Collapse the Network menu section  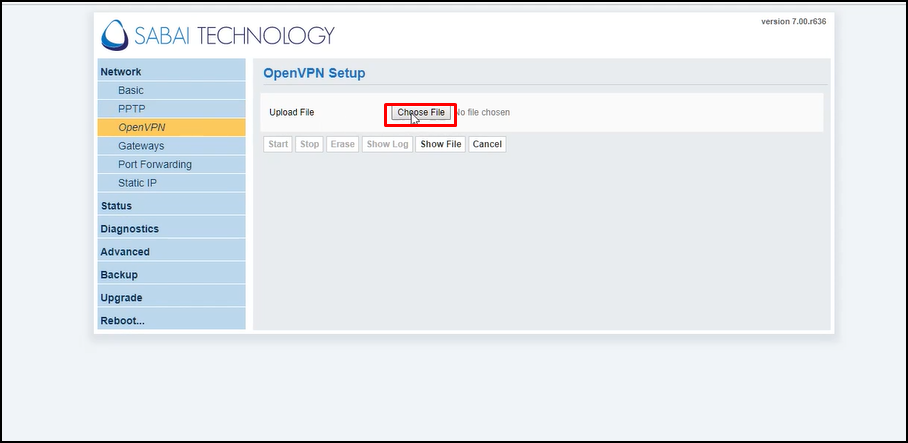click(121, 72)
